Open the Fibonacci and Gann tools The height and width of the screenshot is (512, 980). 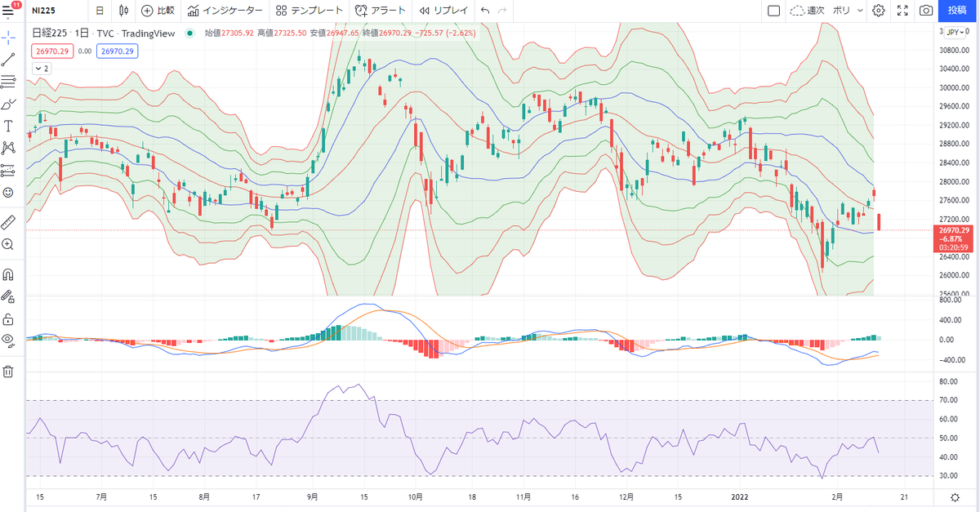click(8, 82)
